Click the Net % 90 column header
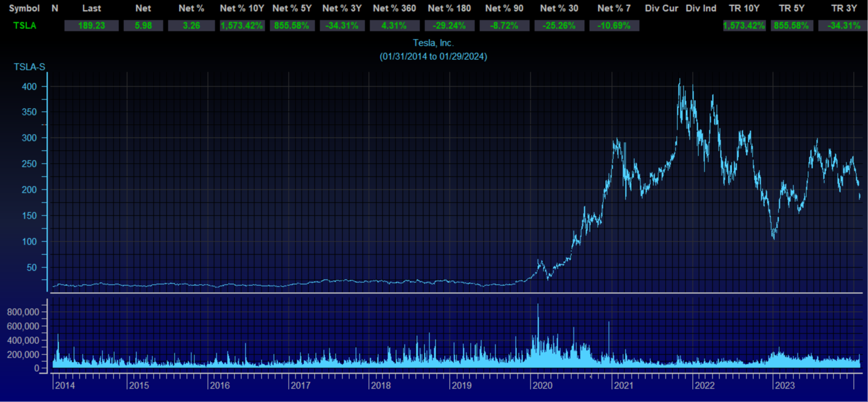868x402 pixels. pyautogui.click(x=504, y=9)
